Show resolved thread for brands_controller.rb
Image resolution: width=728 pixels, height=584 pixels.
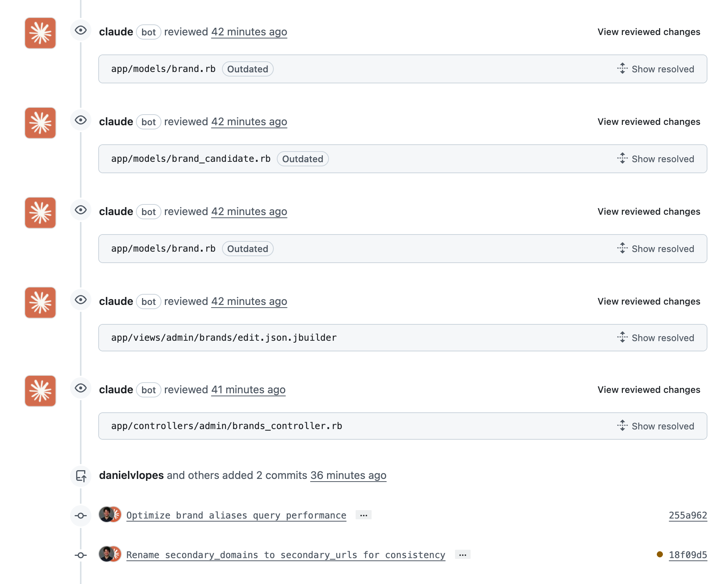pos(656,426)
